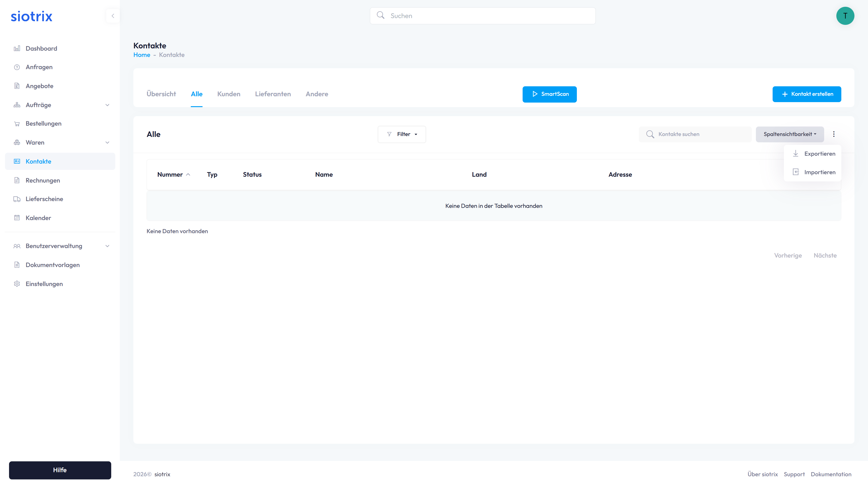Image resolution: width=868 pixels, height=488 pixels.
Task: Click the Kalender calendar icon
Action: coord(17,218)
